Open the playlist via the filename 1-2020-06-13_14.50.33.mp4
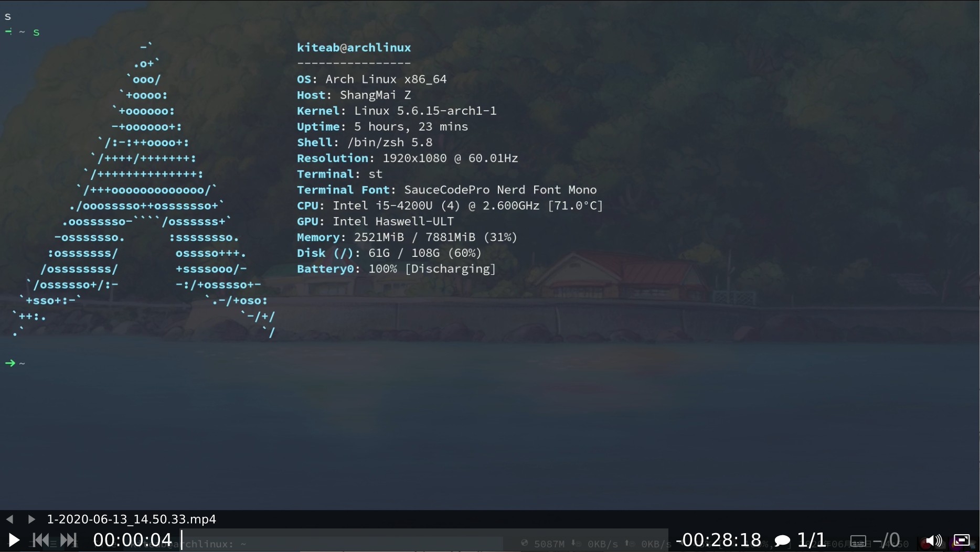This screenshot has height=552, width=980. coord(131,519)
